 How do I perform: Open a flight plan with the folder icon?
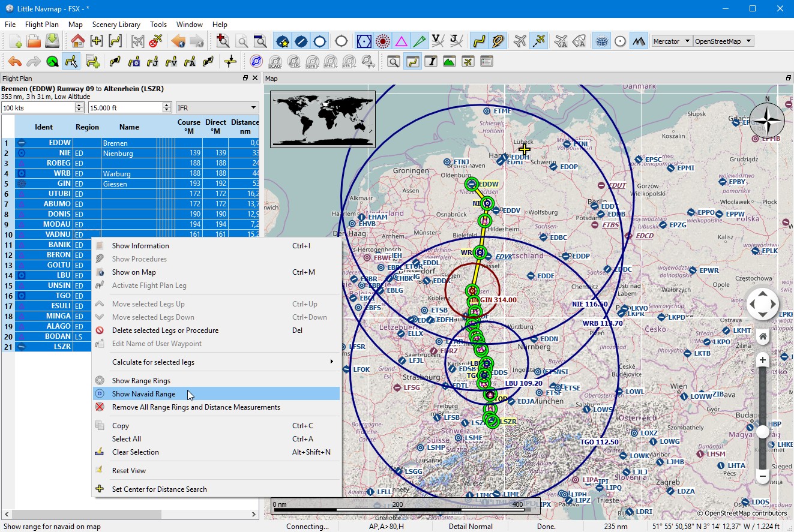point(34,41)
